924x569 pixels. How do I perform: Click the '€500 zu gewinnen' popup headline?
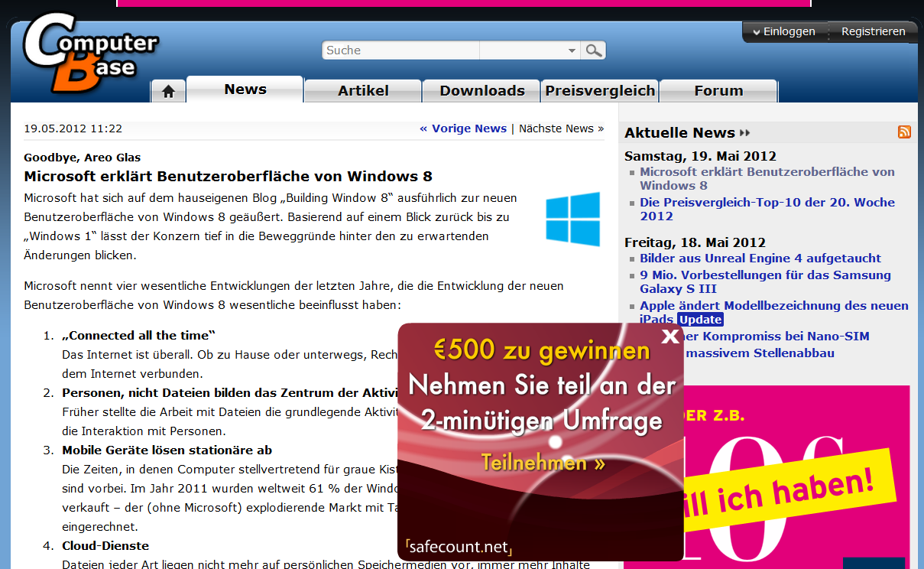click(541, 351)
